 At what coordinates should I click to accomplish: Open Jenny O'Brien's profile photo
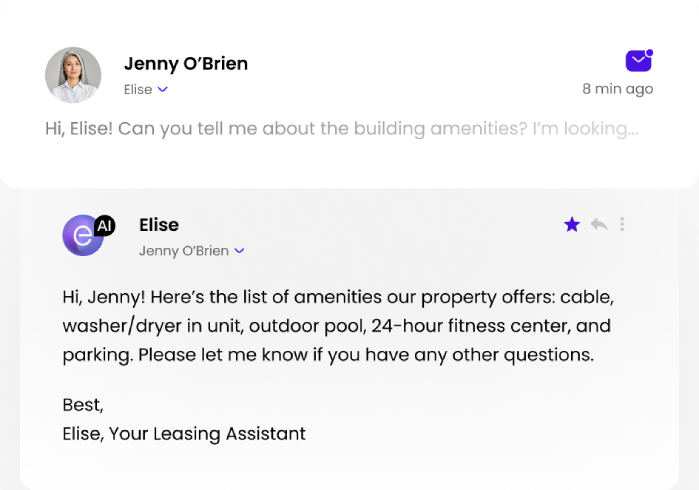click(73, 75)
